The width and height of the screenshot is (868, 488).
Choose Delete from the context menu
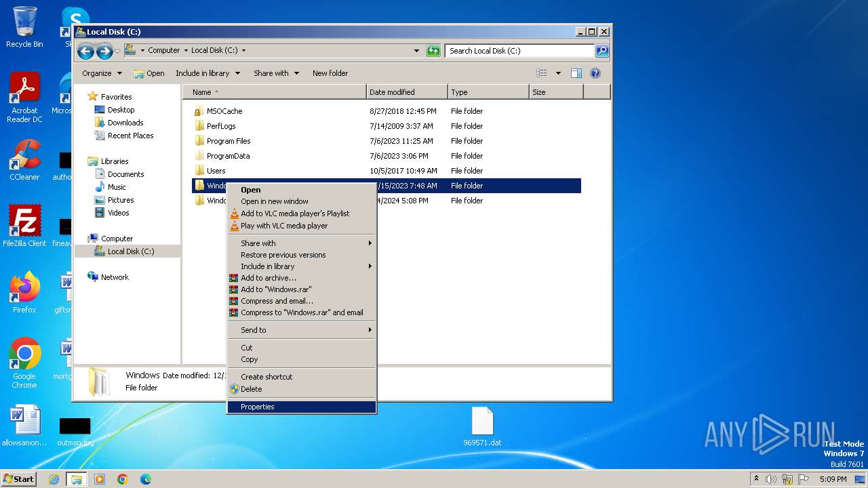pyautogui.click(x=302, y=389)
